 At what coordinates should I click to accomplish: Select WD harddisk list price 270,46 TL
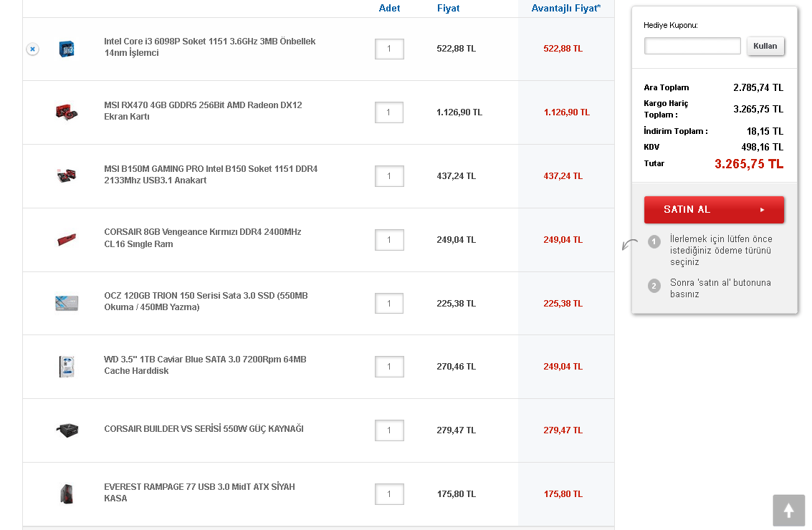(457, 367)
